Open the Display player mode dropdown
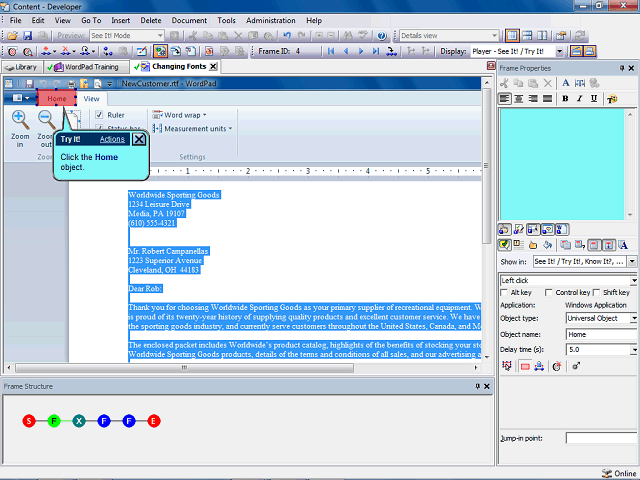Viewport: 640px width, 480px height. tap(560, 51)
